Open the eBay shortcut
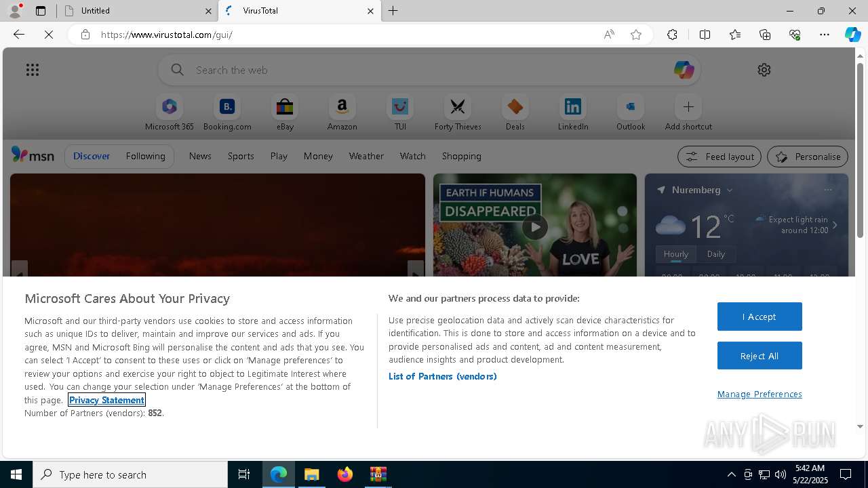Viewport: 868px width, 488px height. 285,113
